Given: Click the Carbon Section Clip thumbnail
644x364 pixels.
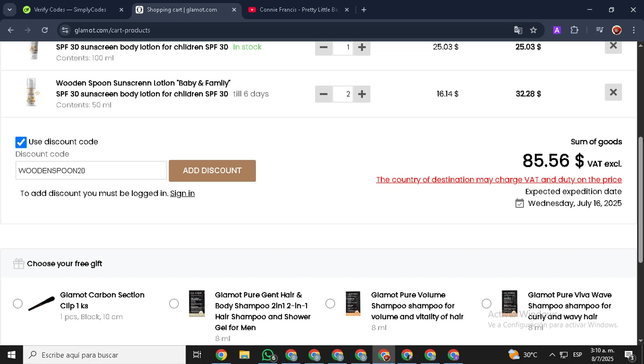Looking at the screenshot, I should (x=41, y=303).
